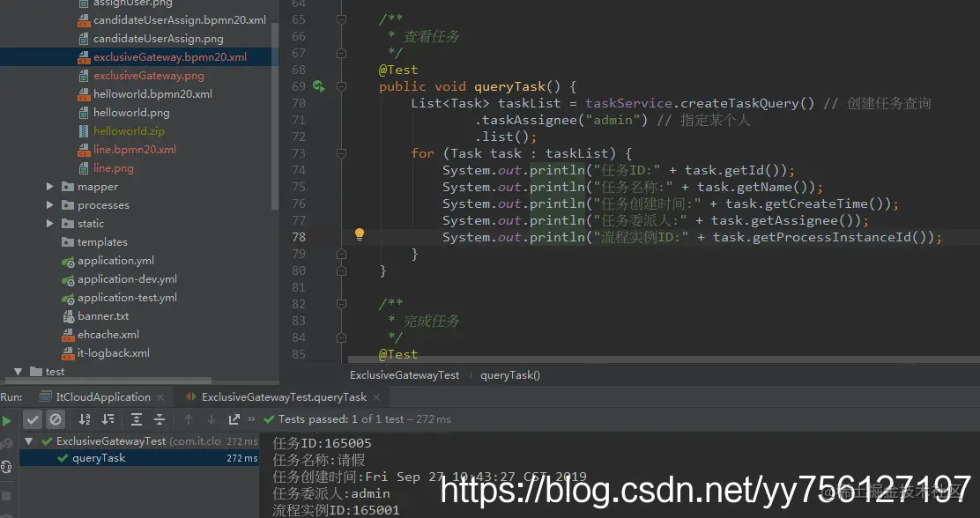The image size is (980, 518).
Task: Open candidateUserAssign.bpmn20.xml file
Action: point(172,20)
